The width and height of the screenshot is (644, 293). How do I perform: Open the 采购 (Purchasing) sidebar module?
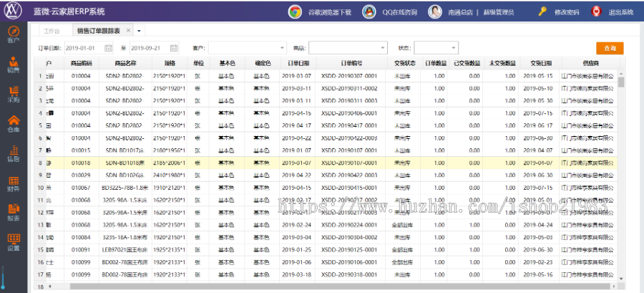pyautogui.click(x=13, y=94)
